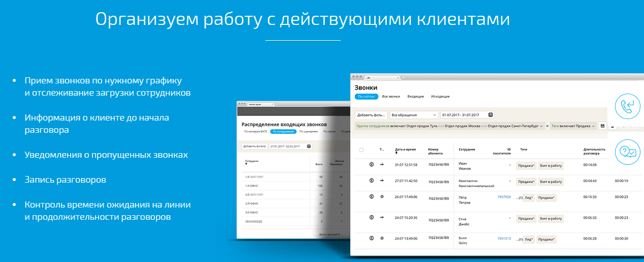Click Уведомления о пропущенных звонках text
This screenshot has width=644, height=262.
coord(106,155)
